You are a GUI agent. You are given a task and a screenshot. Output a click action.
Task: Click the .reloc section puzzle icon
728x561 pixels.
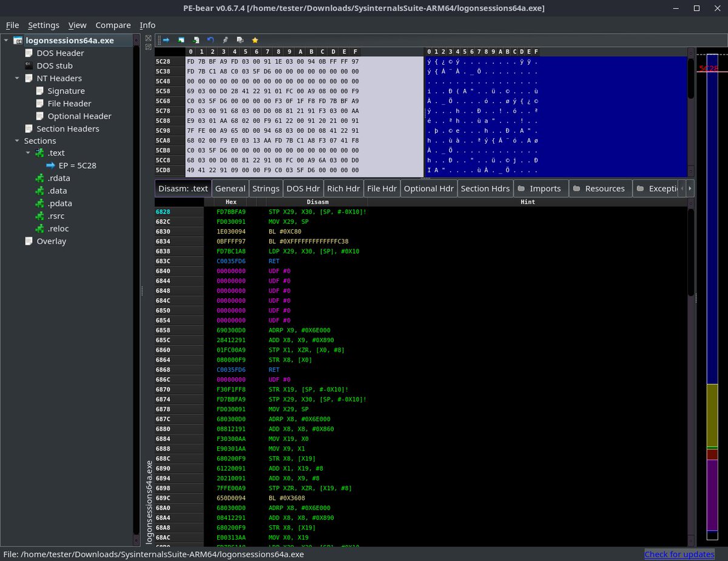[x=40, y=229]
